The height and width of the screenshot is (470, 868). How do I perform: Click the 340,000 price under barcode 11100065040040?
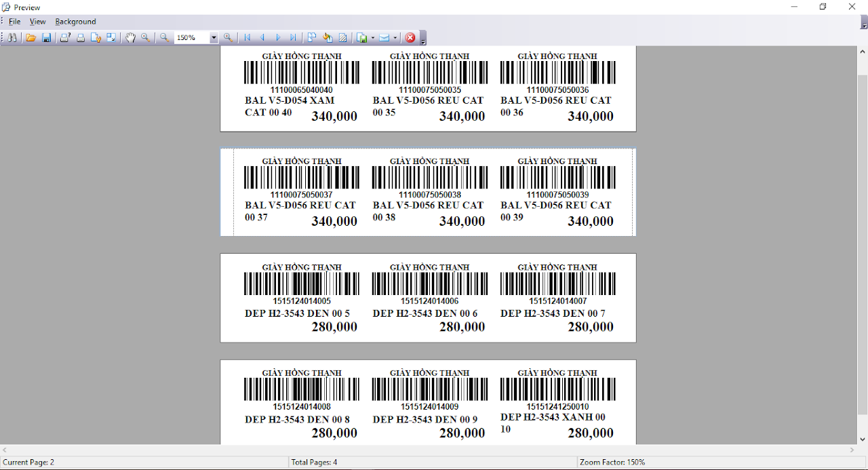point(334,116)
